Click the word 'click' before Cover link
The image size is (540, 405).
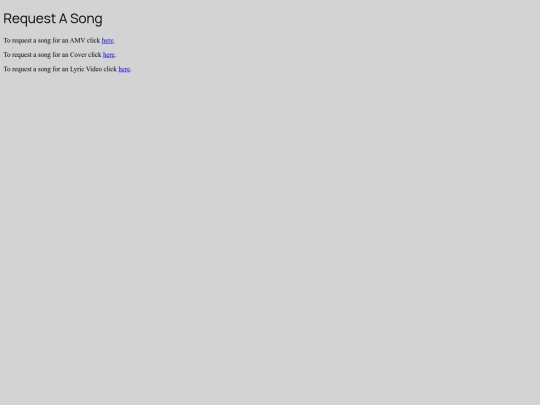point(94,55)
